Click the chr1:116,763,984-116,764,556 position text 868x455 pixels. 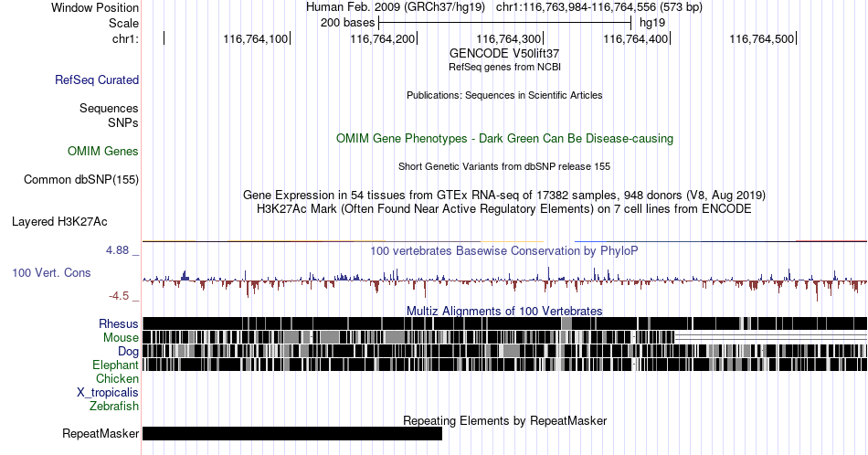click(599, 7)
